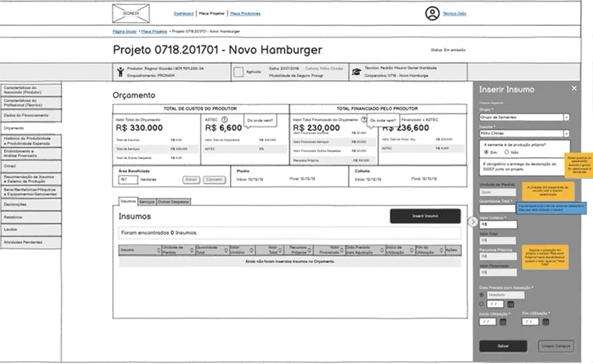This screenshot has height=364, width=593.
Task: Select the Imediato acquisition date radio
Action: pos(482,295)
